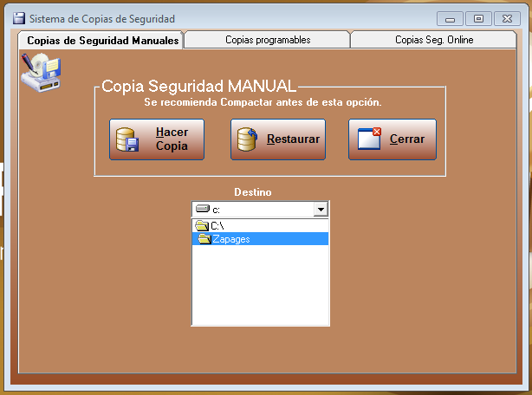Click the Destino label

coord(253,192)
